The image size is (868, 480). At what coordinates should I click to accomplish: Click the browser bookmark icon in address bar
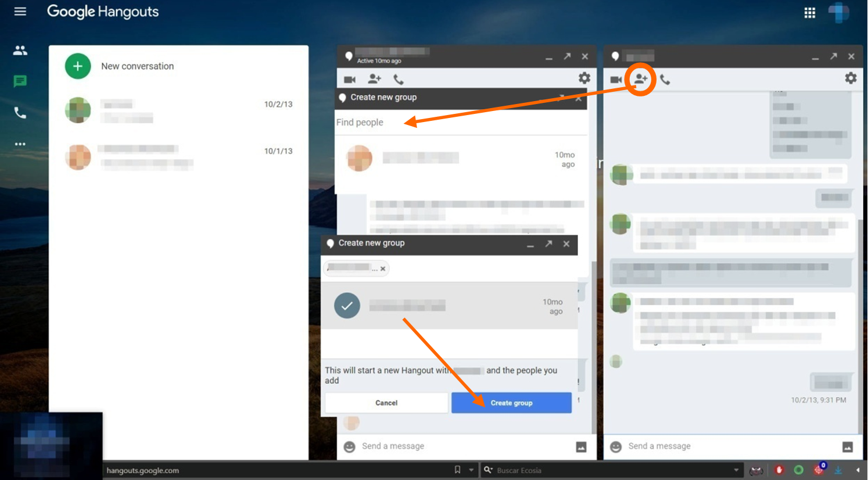coord(457,470)
